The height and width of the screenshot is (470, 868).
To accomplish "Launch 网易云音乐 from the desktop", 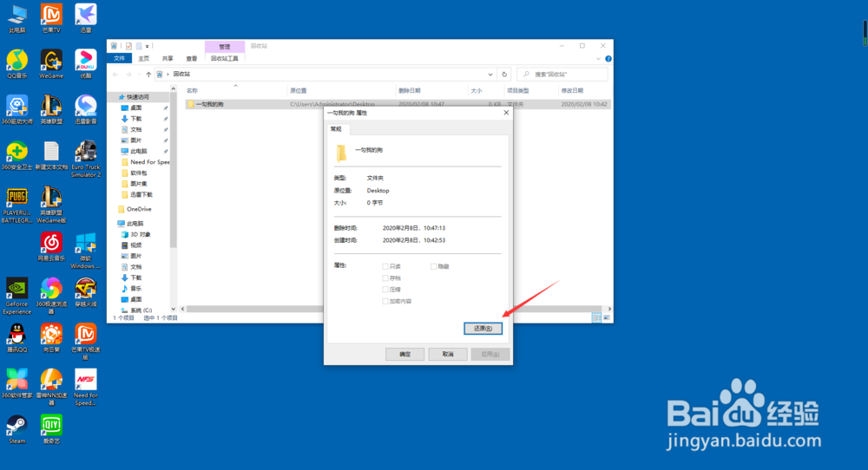I will 51,246.
